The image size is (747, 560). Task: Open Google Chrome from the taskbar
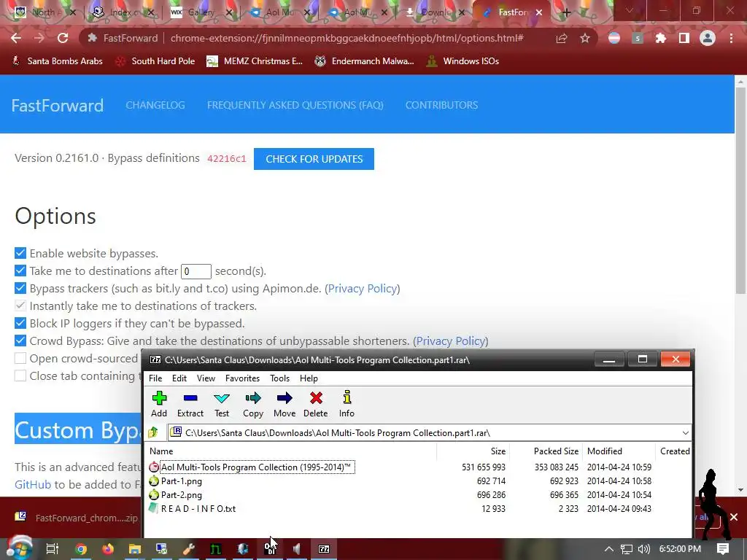pyautogui.click(x=81, y=549)
